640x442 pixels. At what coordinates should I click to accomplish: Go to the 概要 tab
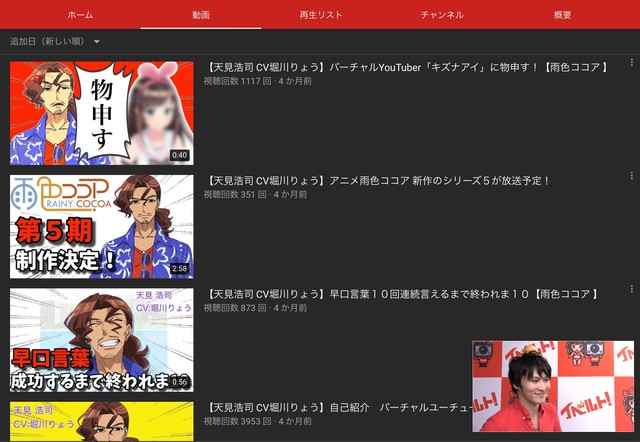tap(562, 15)
